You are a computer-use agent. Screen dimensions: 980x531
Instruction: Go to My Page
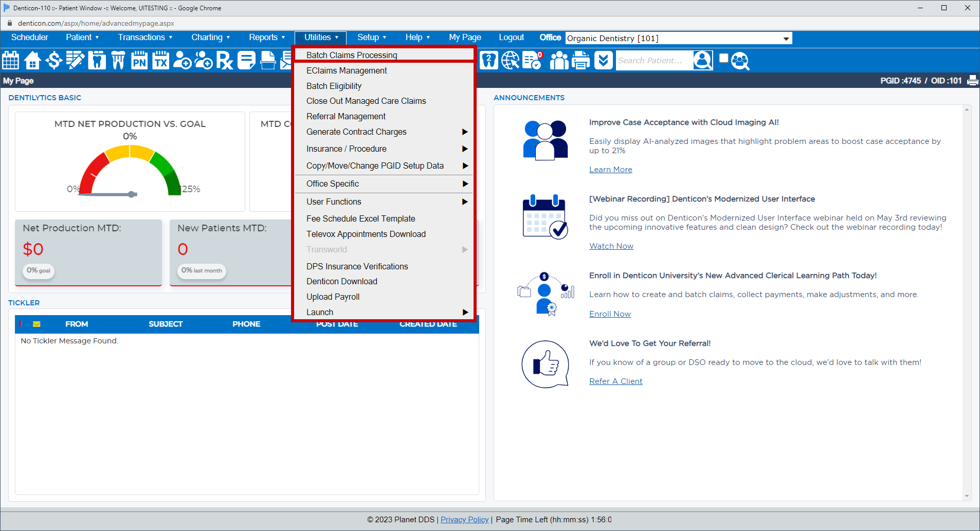(x=465, y=38)
